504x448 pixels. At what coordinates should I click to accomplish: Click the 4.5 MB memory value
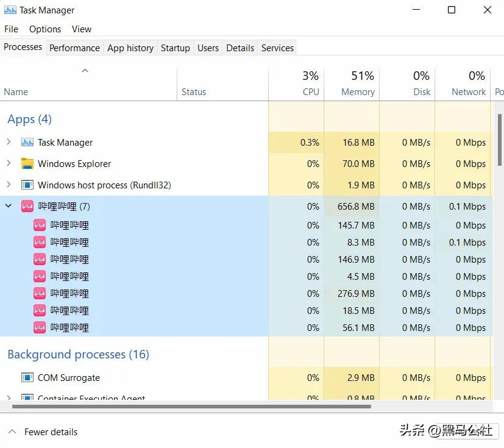coord(361,276)
